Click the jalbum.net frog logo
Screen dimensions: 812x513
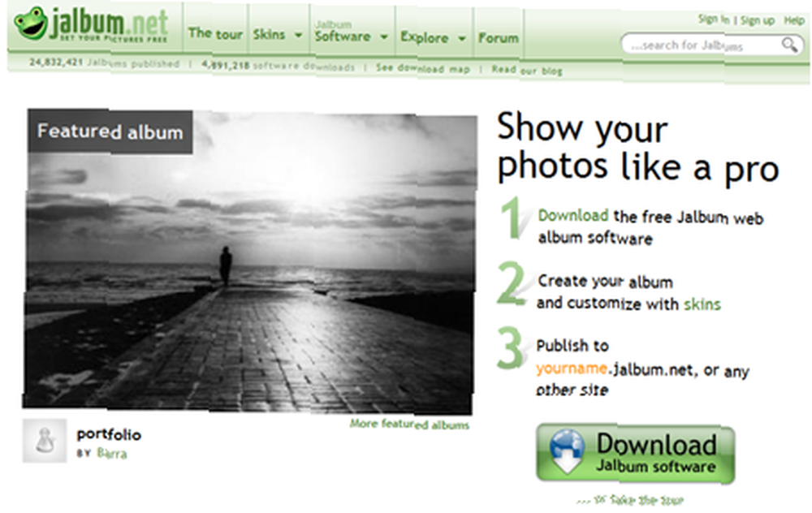(x=91, y=24)
